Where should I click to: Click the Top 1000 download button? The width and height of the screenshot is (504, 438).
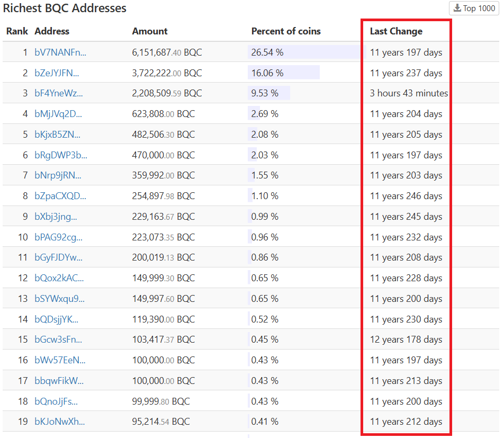click(x=474, y=8)
